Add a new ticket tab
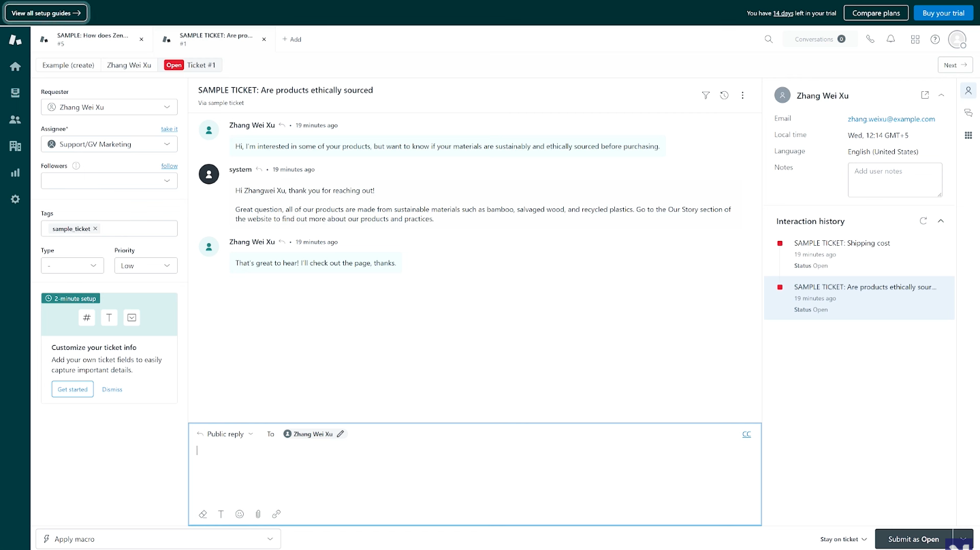Screen dimensions: 980x550 [x=292, y=39]
